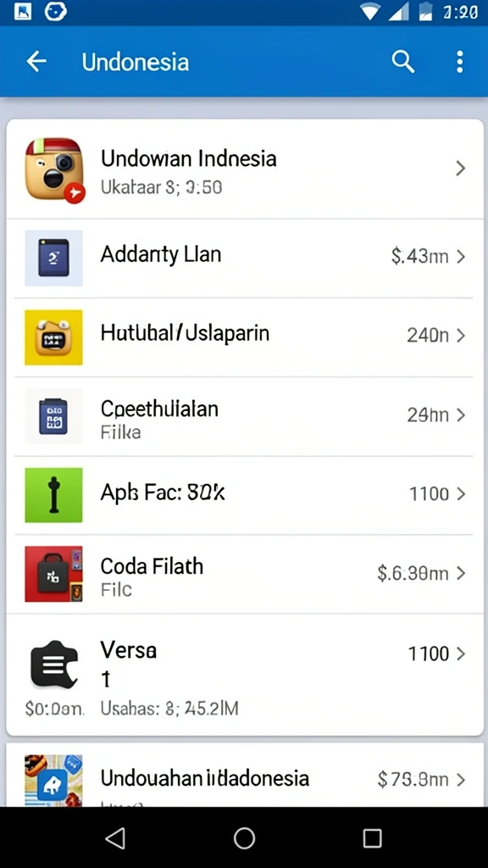Expand chevron next to $.6.38nn
The width and height of the screenshot is (488, 868).
point(460,573)
